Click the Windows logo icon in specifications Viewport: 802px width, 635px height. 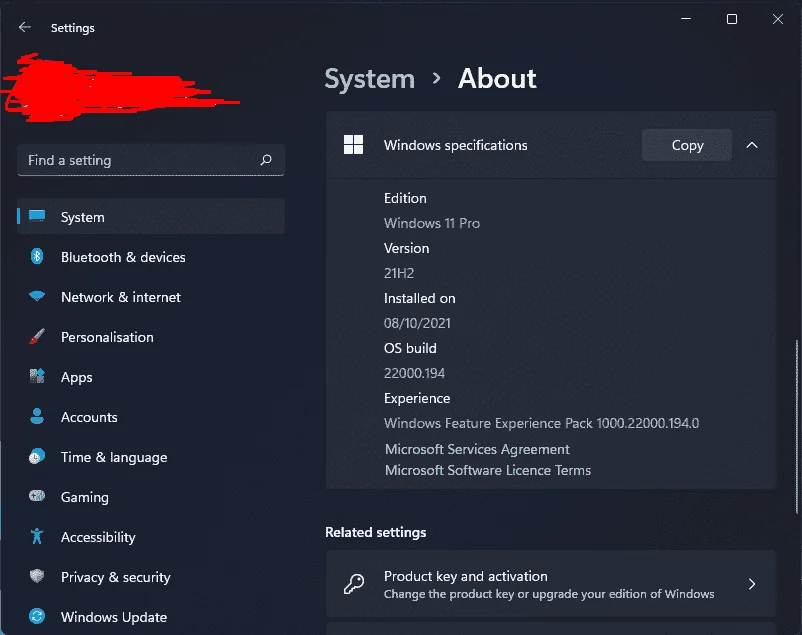tap(353, 145)
